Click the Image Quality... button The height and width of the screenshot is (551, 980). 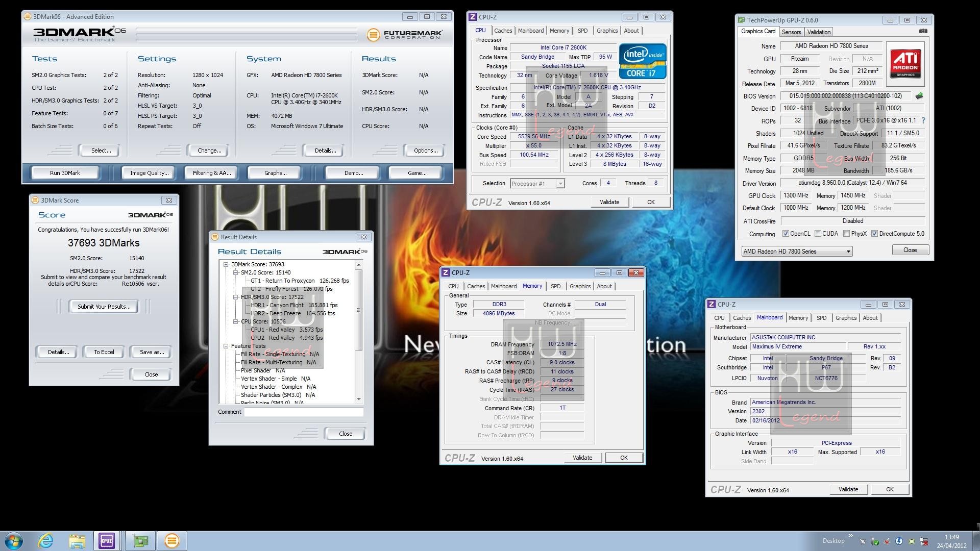[x=149, y=173]
